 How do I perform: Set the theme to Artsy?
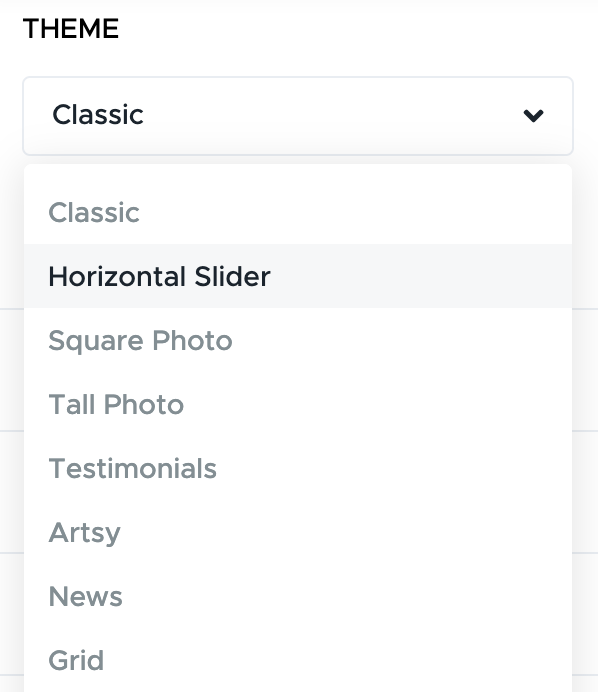(x=298, y=532)
